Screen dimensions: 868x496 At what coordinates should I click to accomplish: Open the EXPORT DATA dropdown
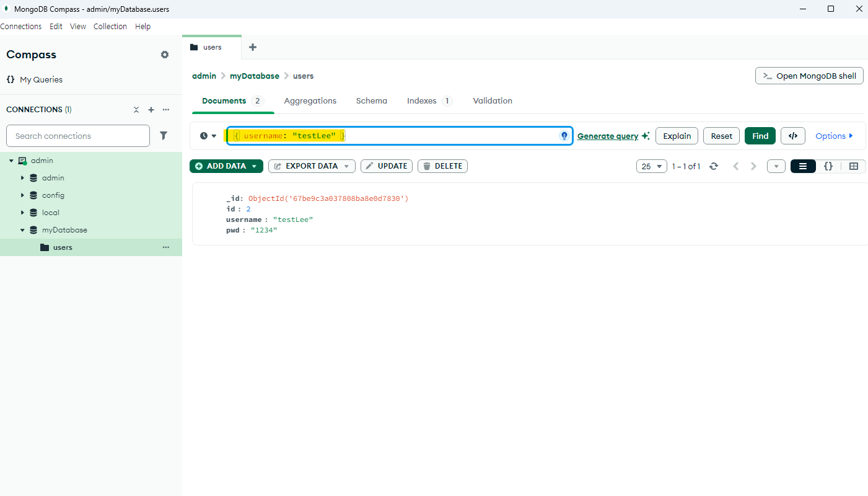[312, 166]
